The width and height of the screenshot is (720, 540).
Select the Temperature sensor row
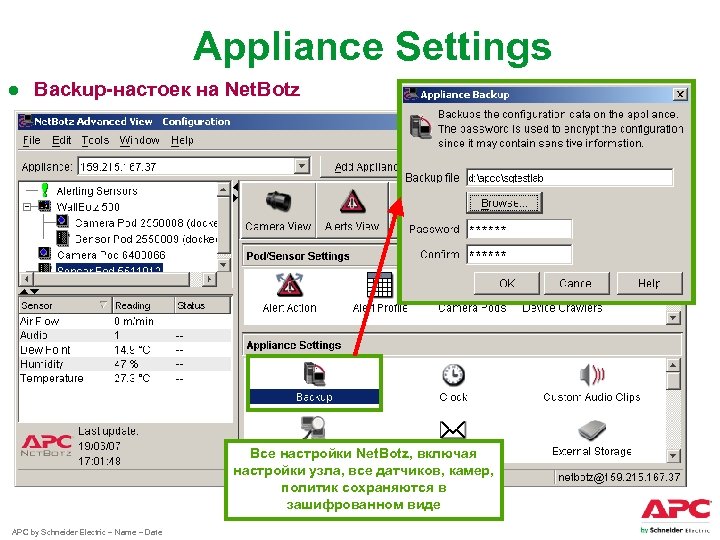click(x=125, y=378)
